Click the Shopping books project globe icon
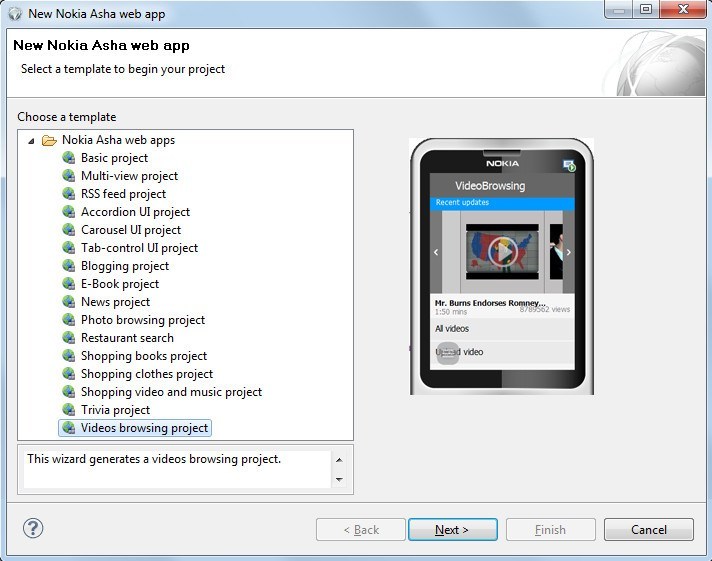Image resolution: width=712 pixels, height=561 pixels. [69, 356]
